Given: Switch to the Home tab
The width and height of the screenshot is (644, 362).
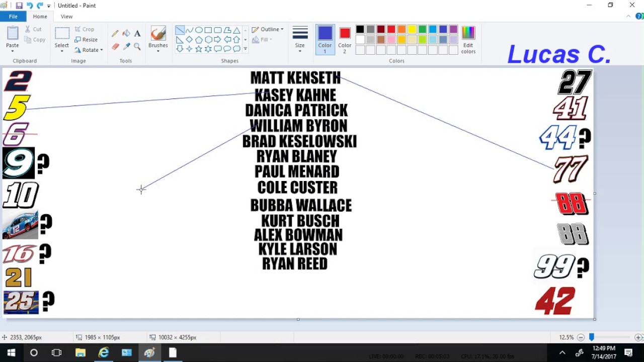Looking at the screenshot, I should [x=40, y=17].
